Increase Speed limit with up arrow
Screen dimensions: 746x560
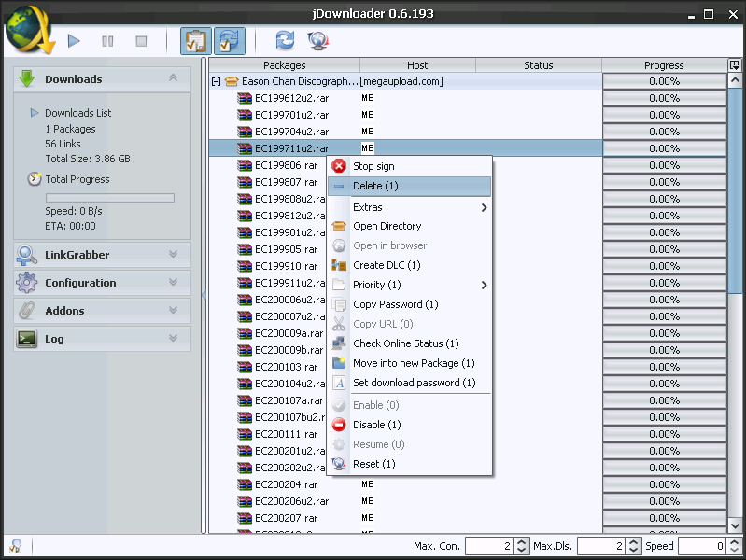pyautogui.click(x=735, y=542)
